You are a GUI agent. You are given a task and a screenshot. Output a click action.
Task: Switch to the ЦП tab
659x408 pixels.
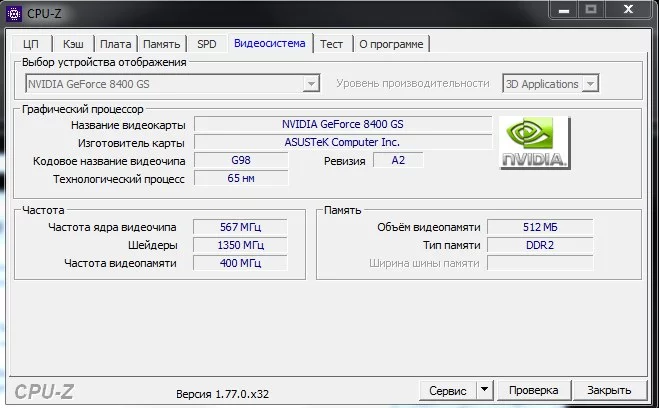[x=31, y=44]
